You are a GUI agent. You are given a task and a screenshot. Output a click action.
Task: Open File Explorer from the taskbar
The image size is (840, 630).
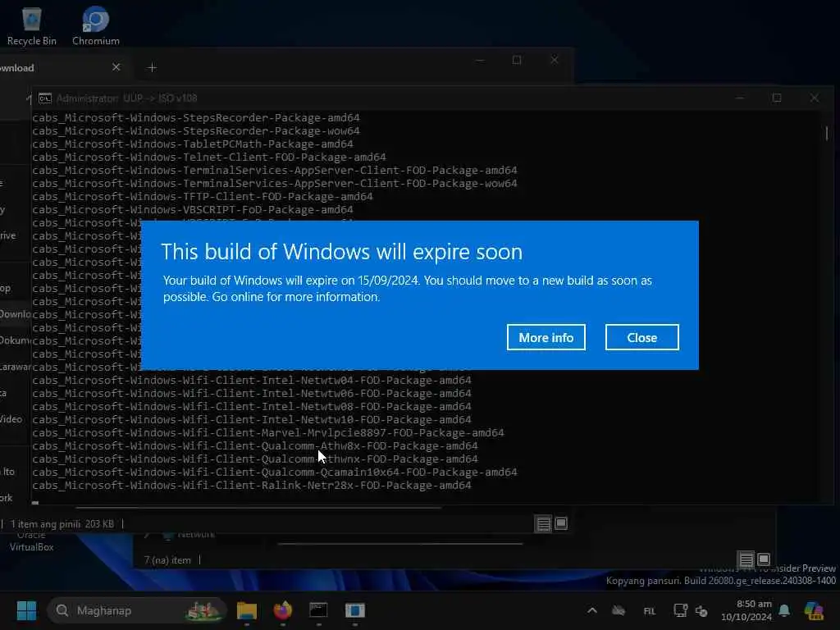tap(247, 610)
